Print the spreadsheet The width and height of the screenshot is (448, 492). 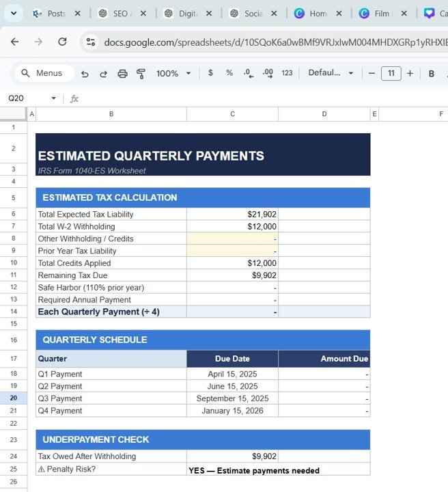(122, 74)
